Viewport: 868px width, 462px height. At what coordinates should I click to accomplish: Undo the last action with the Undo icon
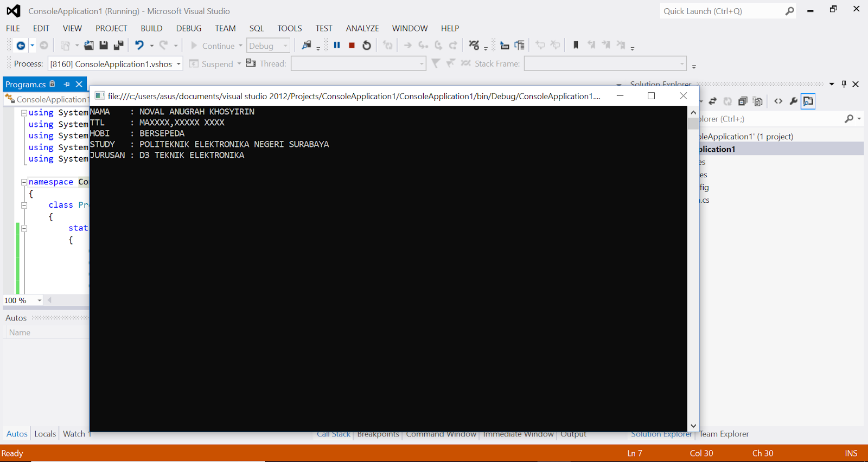coord(139,46)
